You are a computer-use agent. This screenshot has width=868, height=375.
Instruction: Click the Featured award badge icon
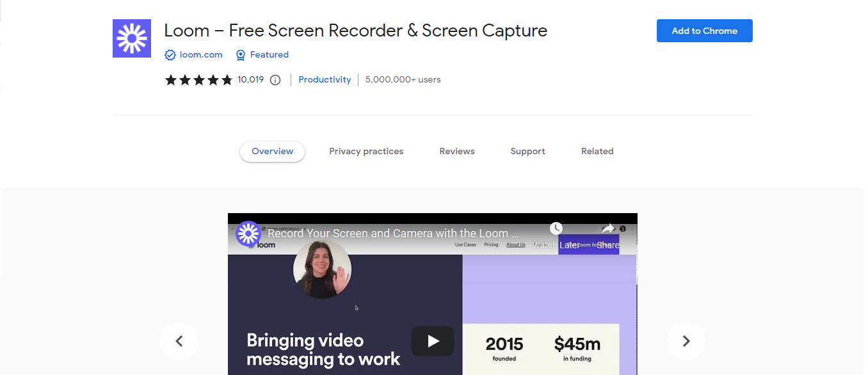coord(241,55)
